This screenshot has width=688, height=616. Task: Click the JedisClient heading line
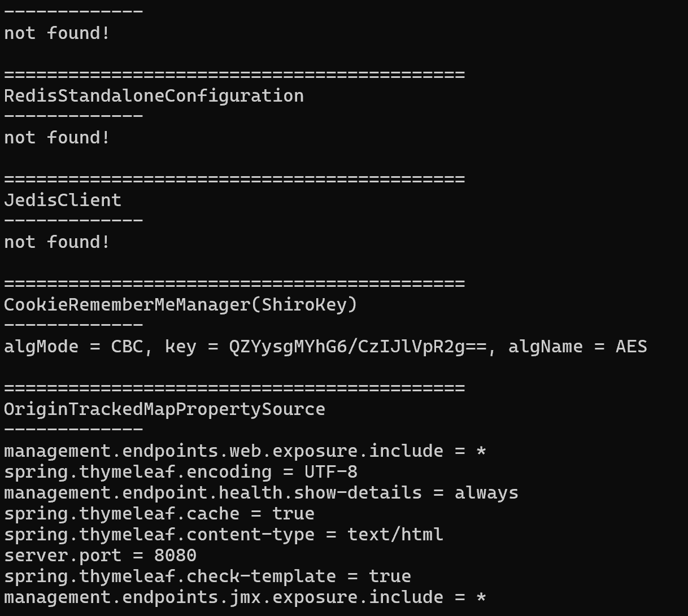tap(63, 200)
